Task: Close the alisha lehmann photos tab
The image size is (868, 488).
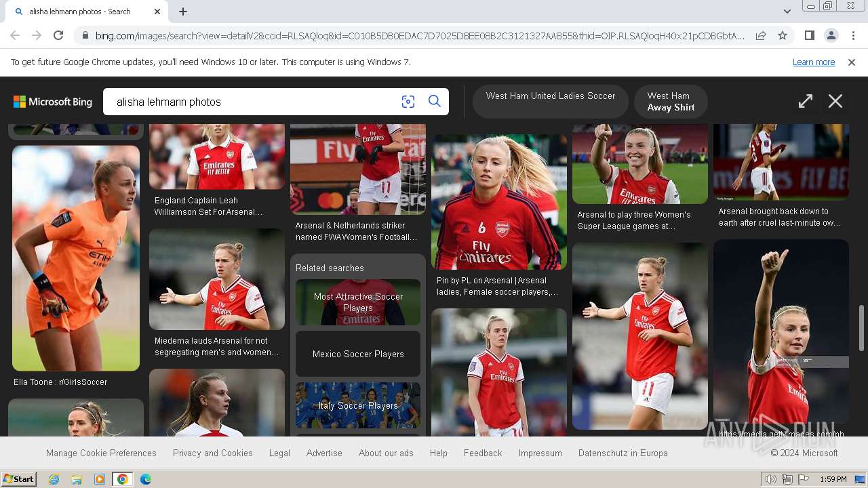Action: point(157,12)
